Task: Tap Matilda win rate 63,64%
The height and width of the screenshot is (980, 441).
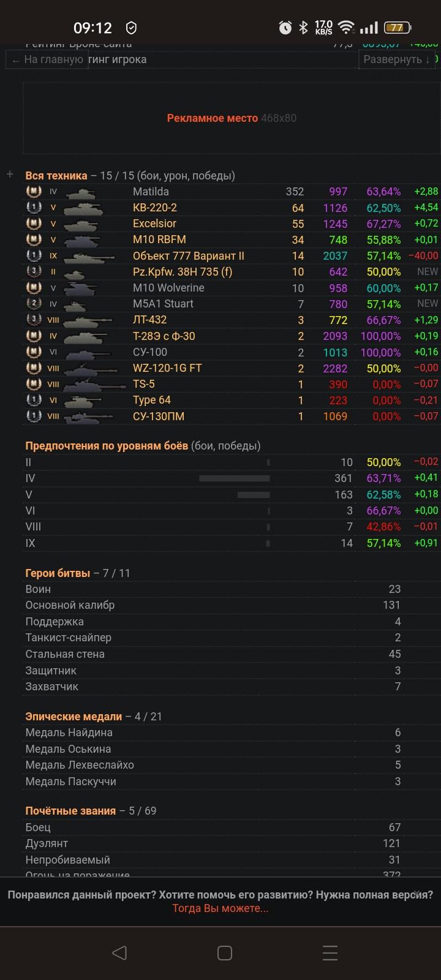Action: point(383,192)
